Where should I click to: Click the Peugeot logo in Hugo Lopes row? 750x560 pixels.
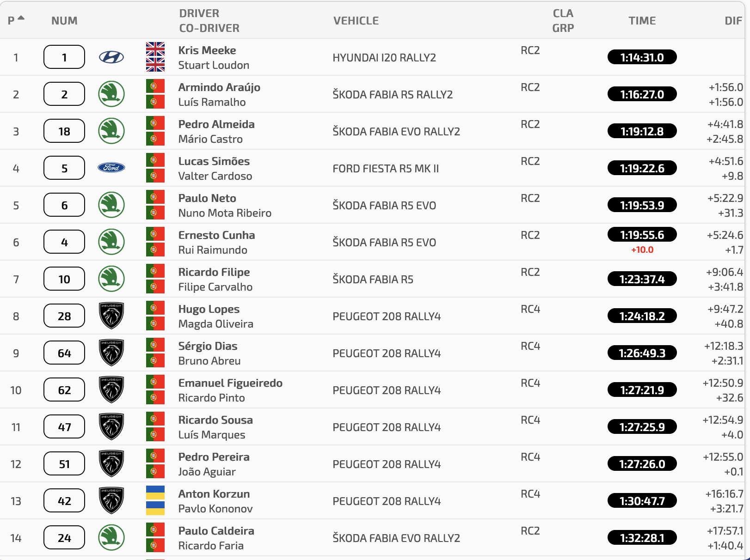click(111, 316)
